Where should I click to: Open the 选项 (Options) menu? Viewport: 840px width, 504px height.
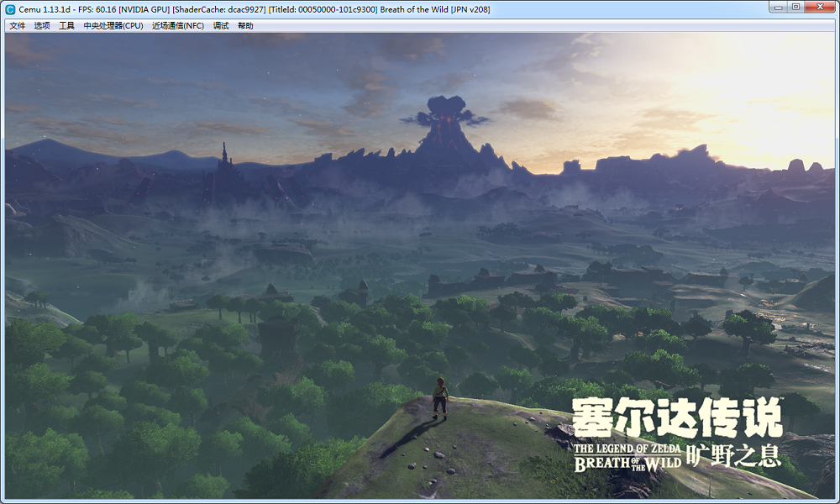[x=42, y=25]
